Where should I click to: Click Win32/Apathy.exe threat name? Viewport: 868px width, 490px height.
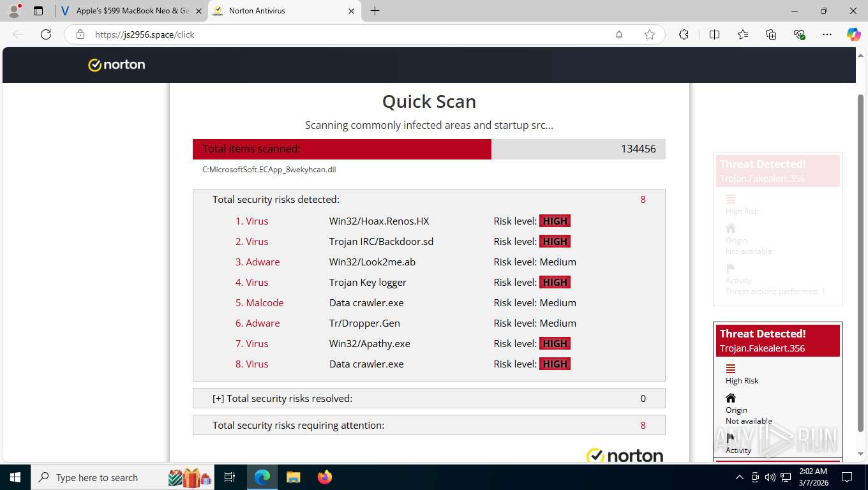pyautogui.click(x=370, y=343)
